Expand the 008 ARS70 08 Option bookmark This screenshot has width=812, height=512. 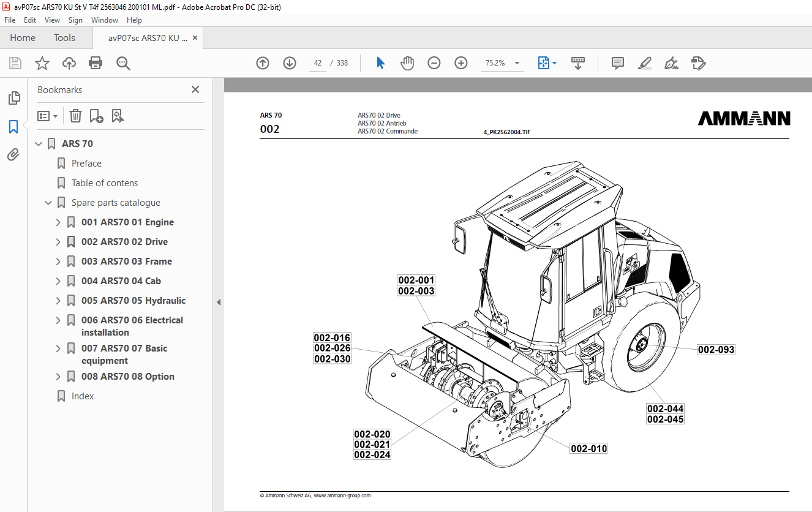(58, 377)
